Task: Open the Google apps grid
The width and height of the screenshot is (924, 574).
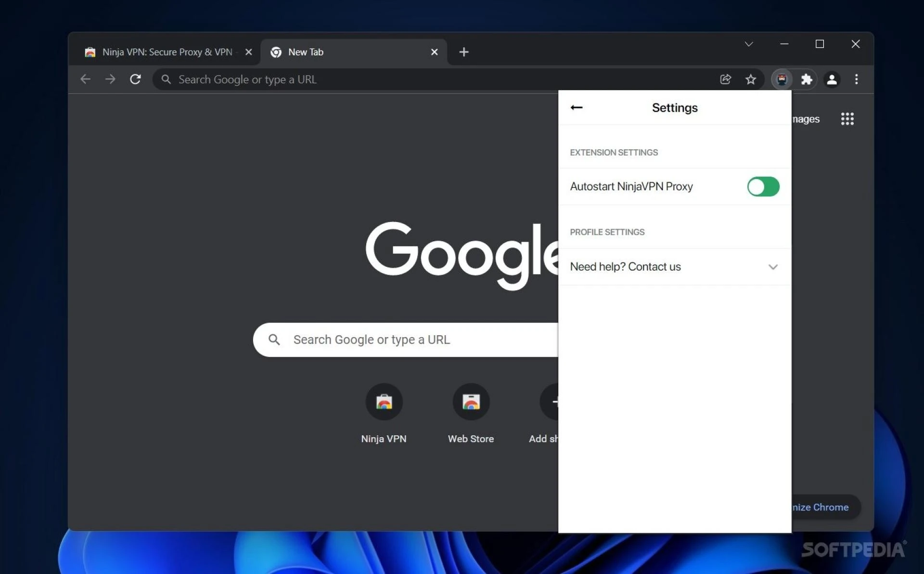Action: tap(847, 119)
